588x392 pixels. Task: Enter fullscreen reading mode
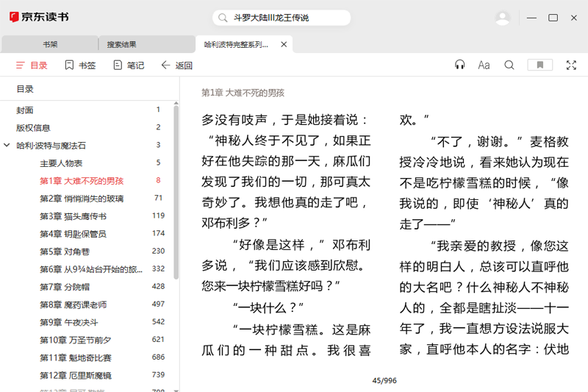[571, 65]
